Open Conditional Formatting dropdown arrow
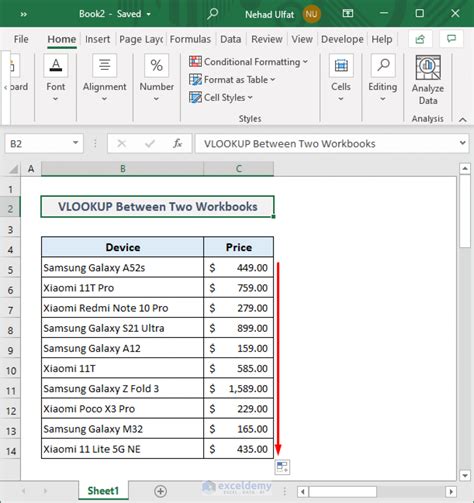Viewport: 474px width, 503px height. point(305,62)
